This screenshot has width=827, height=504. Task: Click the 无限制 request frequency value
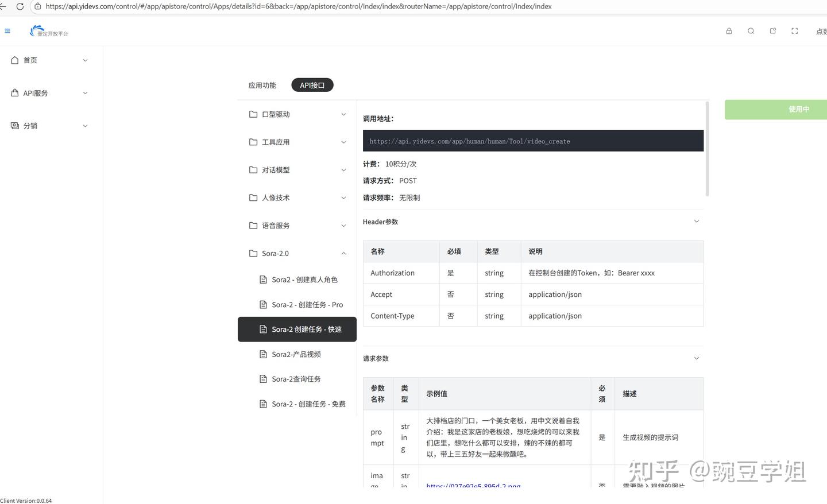coord(409,198)
